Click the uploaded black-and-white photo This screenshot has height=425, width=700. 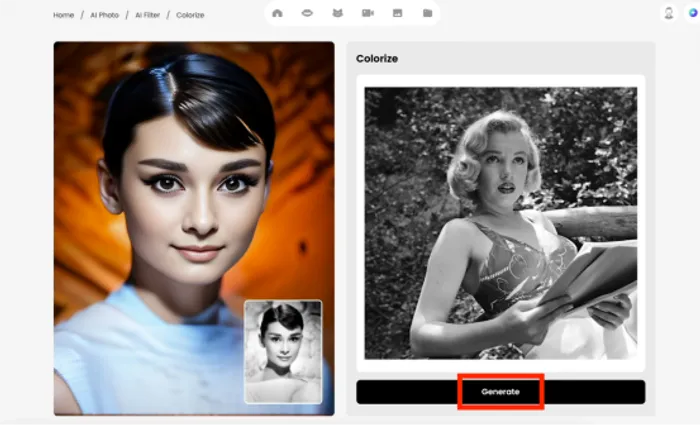tap(500, 222)
